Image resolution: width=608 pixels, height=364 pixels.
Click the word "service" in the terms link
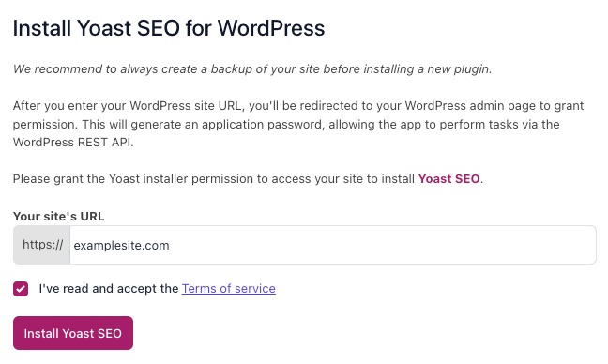point(255,288)
